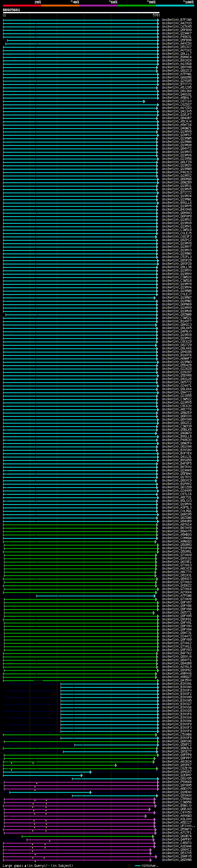Viewport: 197px width, 868px height.
Task: Click the UniRef100_A4VCD0 entry
Action: 177,43
